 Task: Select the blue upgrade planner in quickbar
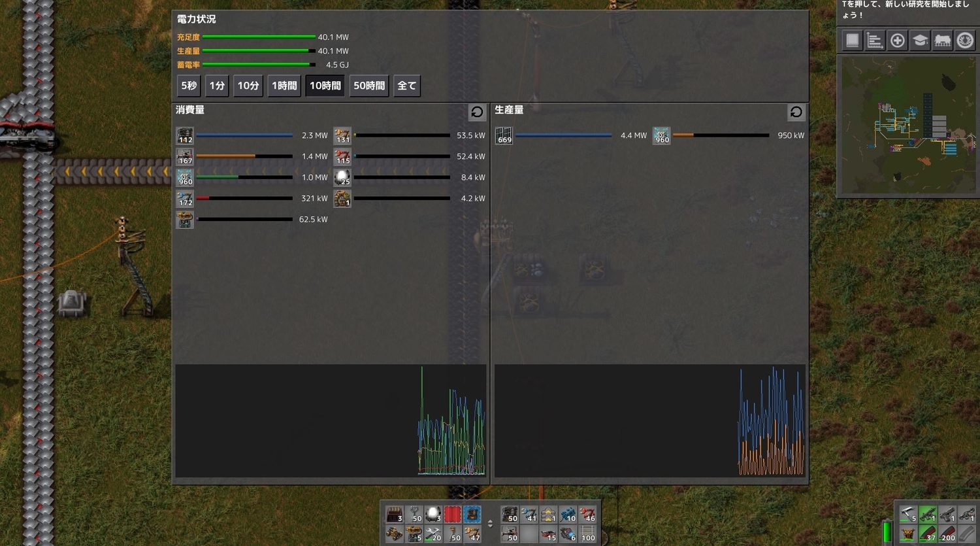472,514
